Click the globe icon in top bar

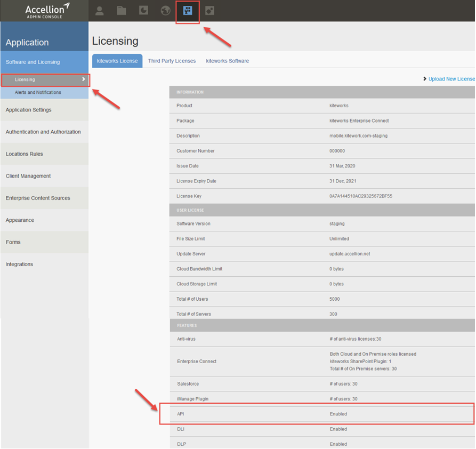click(165, 11)
